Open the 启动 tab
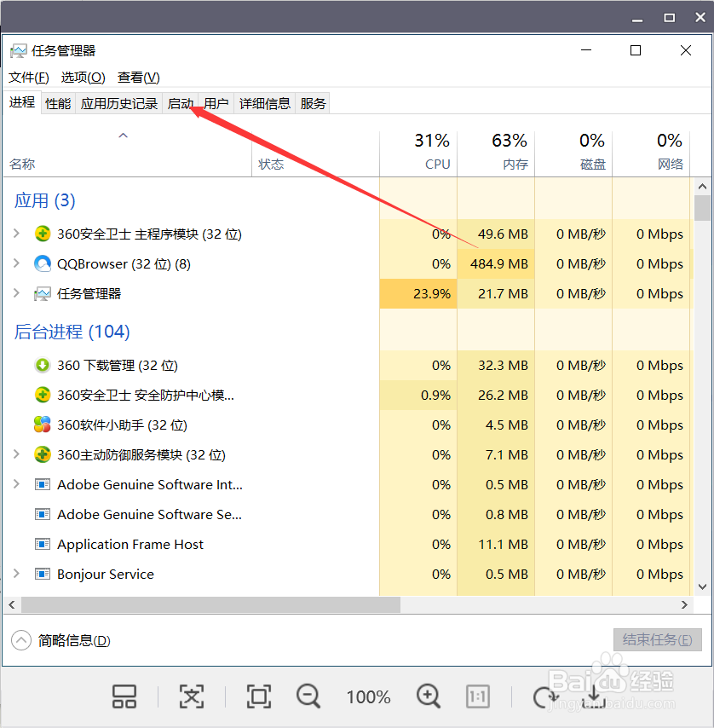Image resolution: width=714 pixels, height=728 pixels. [181, 103]
